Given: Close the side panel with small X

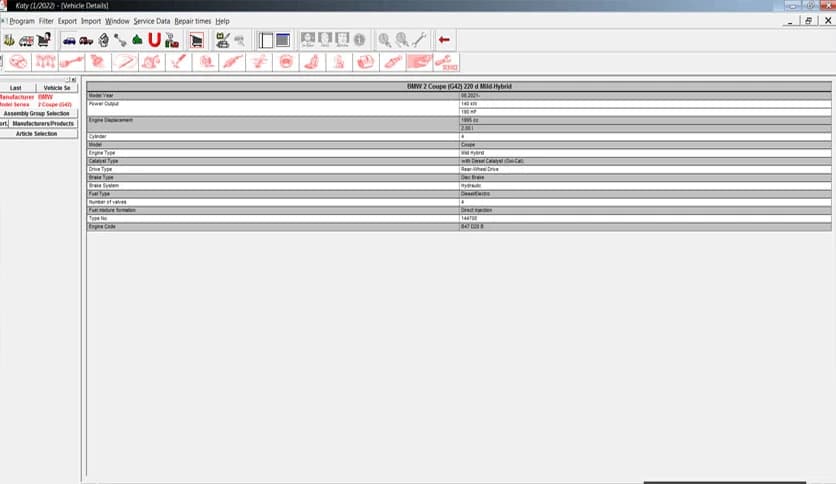Looking at the screenshot, I should (x=74, y=80).
